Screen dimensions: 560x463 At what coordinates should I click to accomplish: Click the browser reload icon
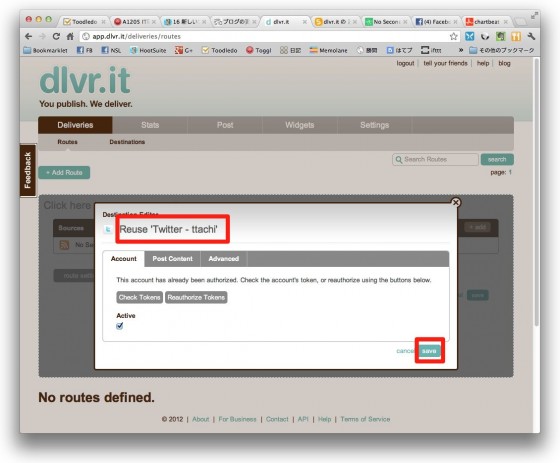pos(56,36)
